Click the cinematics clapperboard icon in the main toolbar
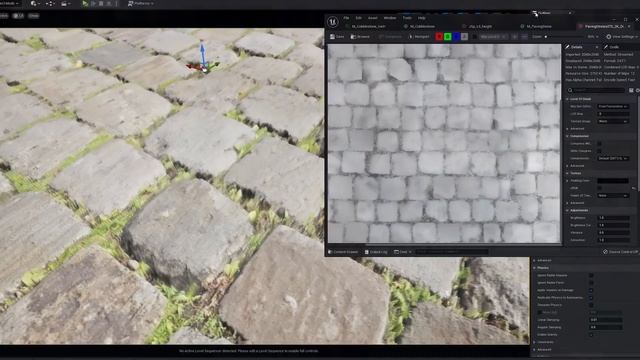 [64, 4]
